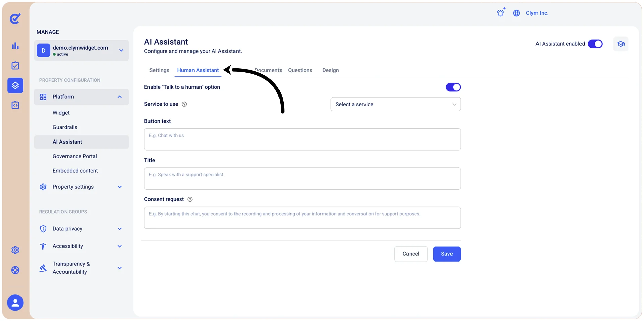Switch to the Design tab

[330, 70]
